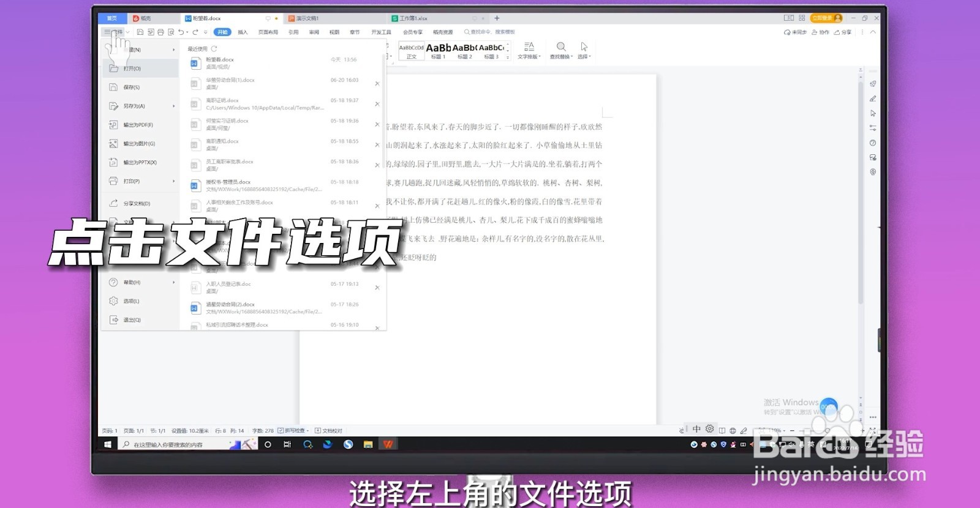Click 文档校对 in the status bar
This screenshot has width=980, height=508.
tap(329, 430)
